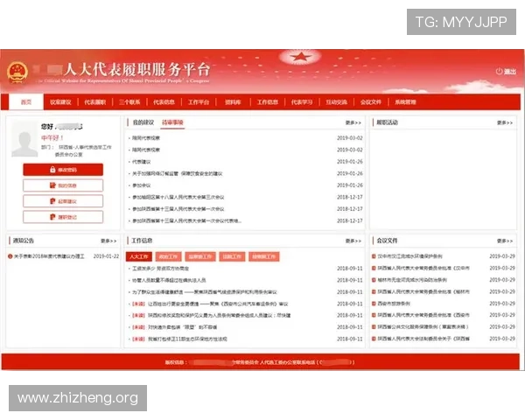This screenshot has height=420, width=525.
Task: Go to the 互动交流 navigation item
Action: tap(337, 101)
